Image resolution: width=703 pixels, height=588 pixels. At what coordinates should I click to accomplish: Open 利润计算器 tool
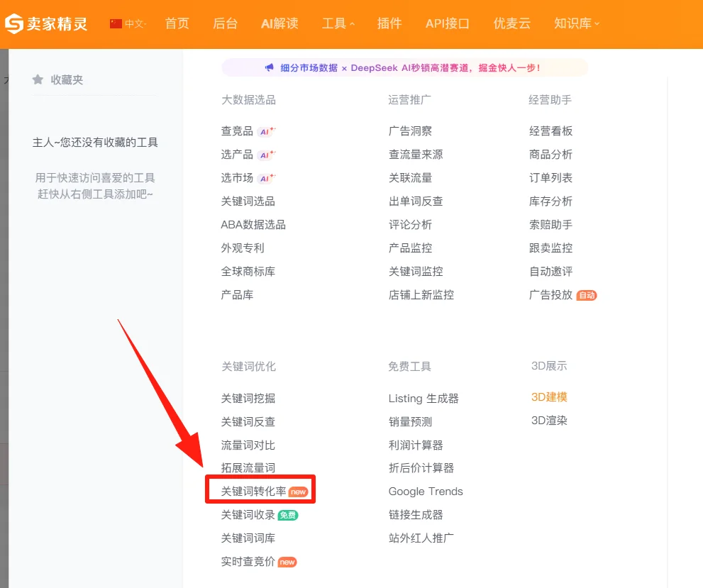point(416,445)
